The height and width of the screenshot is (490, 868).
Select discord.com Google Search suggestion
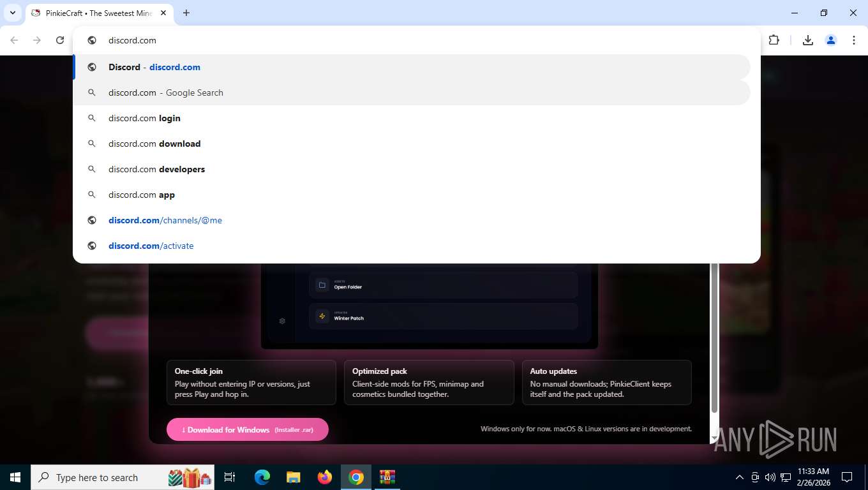click(412, 93)
